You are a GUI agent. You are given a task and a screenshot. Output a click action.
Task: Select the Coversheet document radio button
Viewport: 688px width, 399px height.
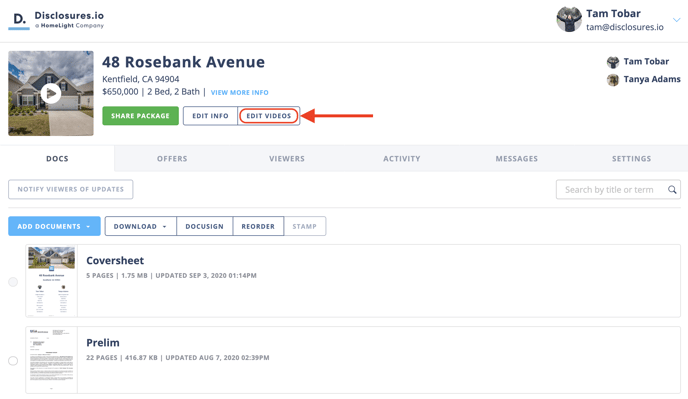click(x=13, y=281)
